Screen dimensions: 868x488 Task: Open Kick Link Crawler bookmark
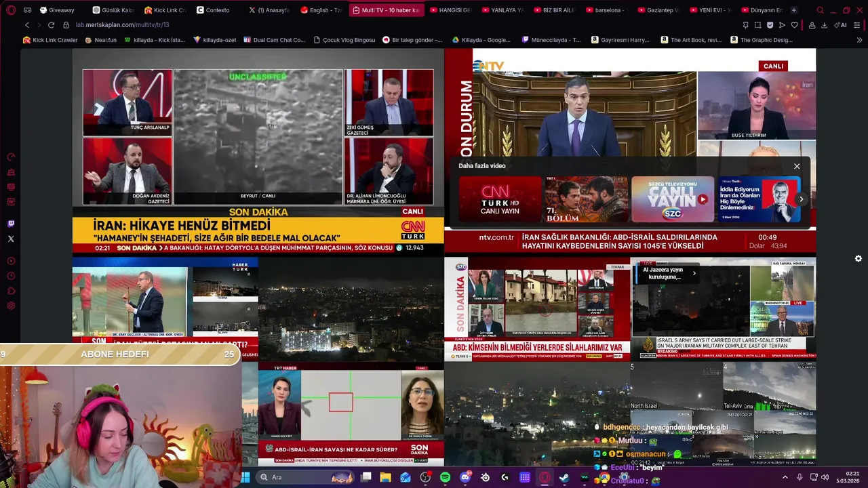click(x=50, y=40)
